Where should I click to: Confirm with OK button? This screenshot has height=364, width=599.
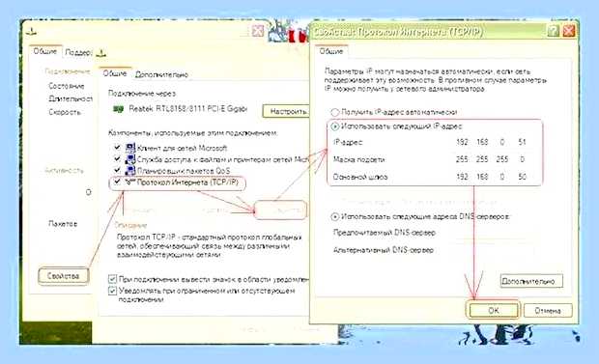(x=493, y=311)
